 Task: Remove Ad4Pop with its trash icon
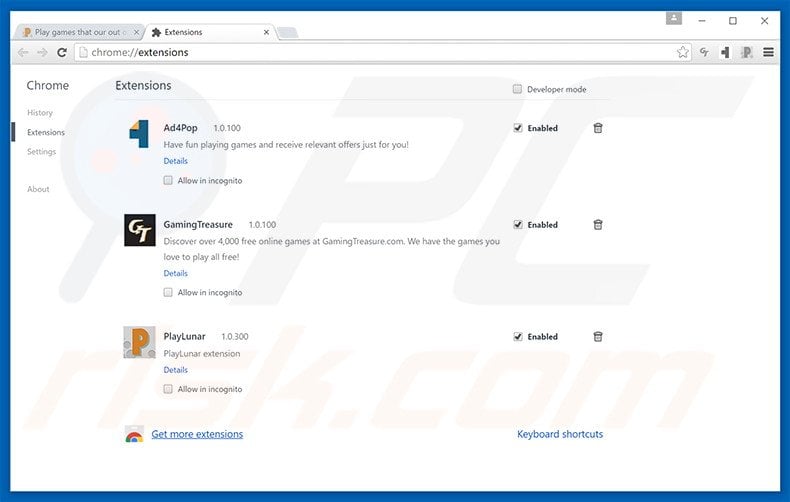(x=598, y=128)
